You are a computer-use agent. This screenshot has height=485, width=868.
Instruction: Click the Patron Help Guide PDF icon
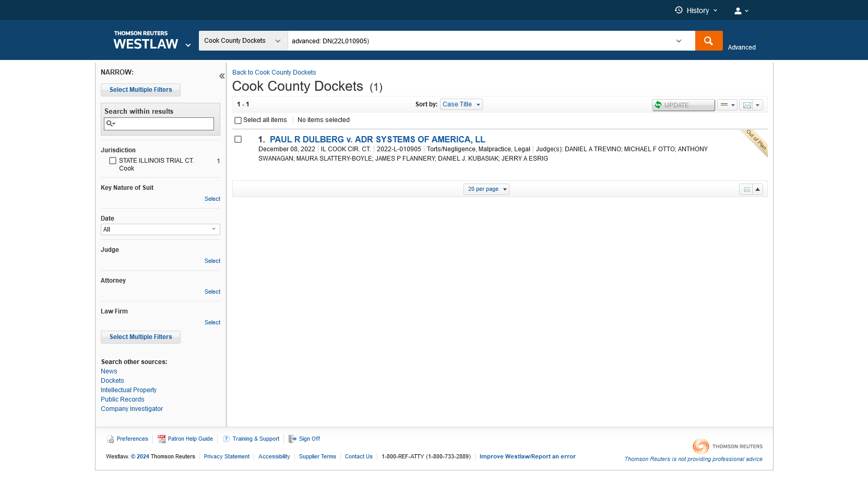click(x=162, y=439)
